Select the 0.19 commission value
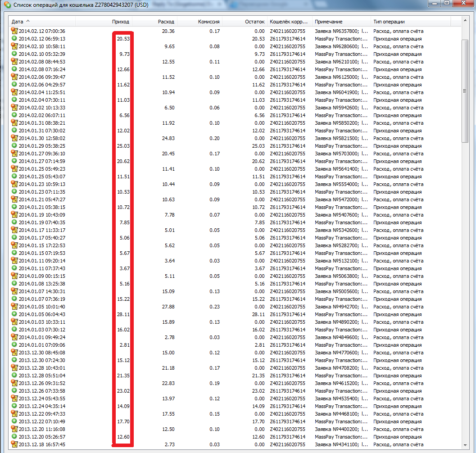This screenshot has height=453, width=476. coord(214,383)
